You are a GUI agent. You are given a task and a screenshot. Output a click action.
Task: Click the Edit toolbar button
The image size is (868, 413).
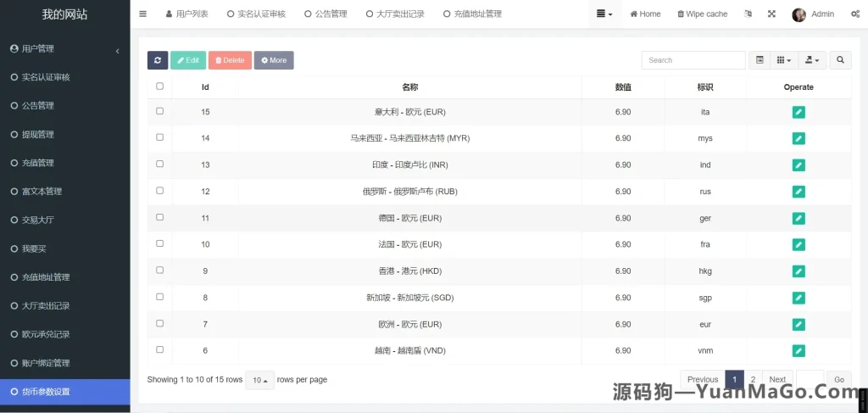[x=188, y=60]
